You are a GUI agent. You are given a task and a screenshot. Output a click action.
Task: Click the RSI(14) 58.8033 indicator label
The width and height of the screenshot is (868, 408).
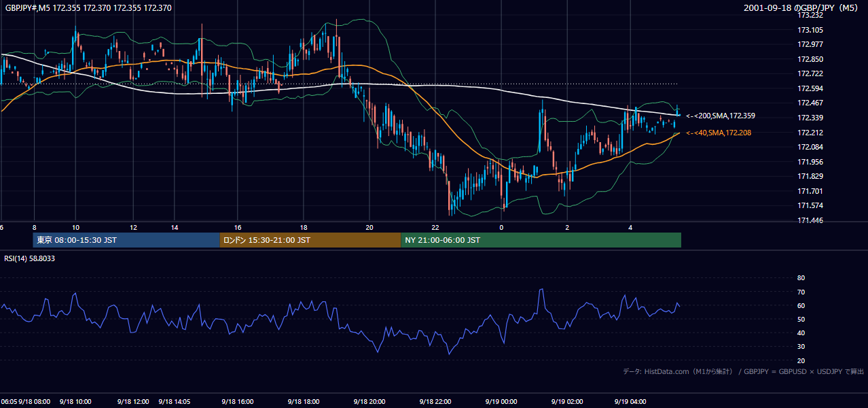pyautogui.click(x=30, y=258)
